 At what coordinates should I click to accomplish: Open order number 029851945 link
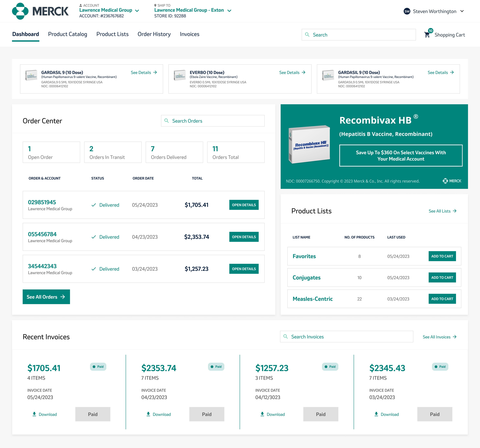coord(42,202)
